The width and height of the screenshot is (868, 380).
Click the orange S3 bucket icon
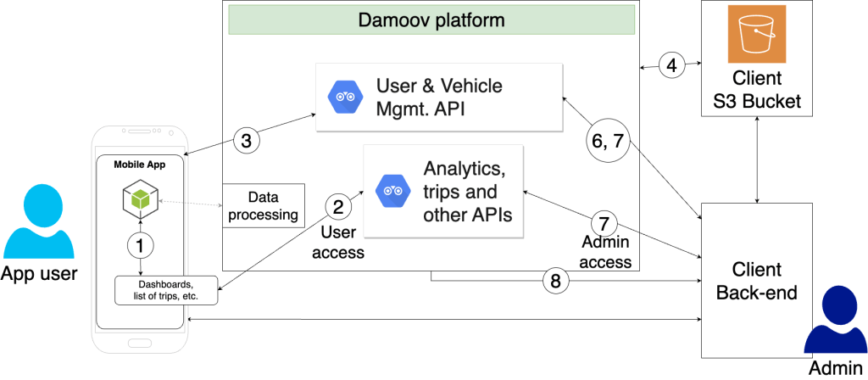(758, 32)
